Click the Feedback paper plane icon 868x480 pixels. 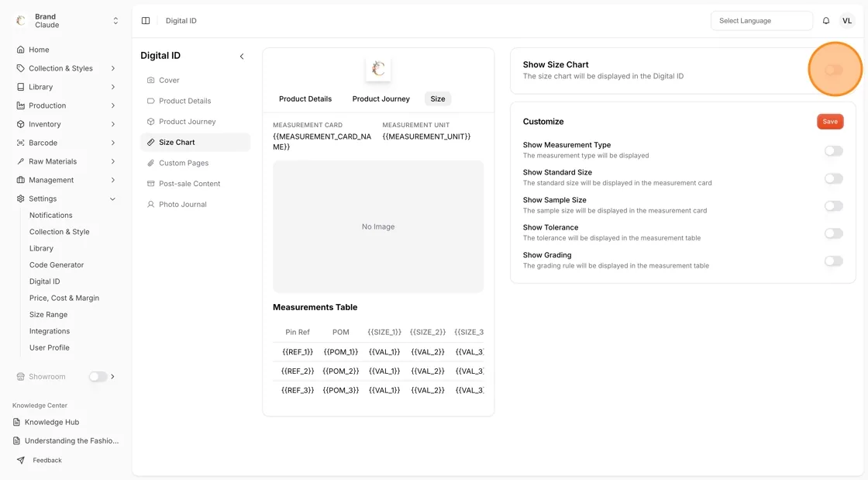click(20, 460)
